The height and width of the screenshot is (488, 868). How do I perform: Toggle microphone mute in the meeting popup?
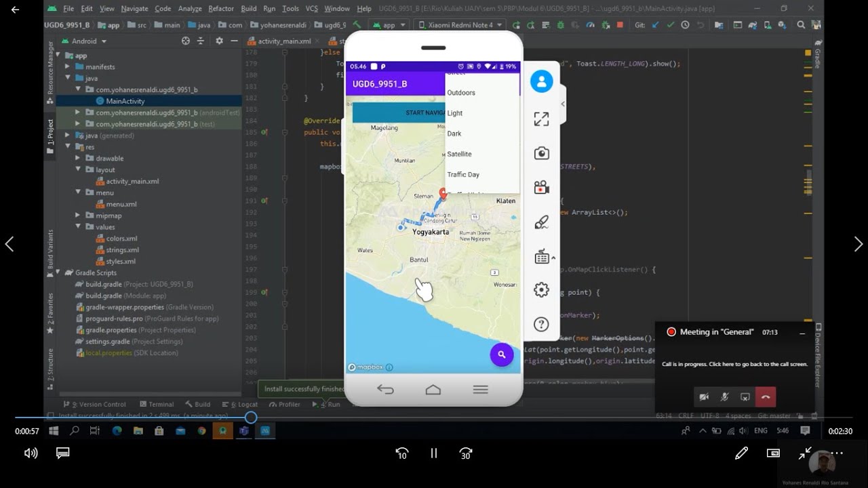725,397
